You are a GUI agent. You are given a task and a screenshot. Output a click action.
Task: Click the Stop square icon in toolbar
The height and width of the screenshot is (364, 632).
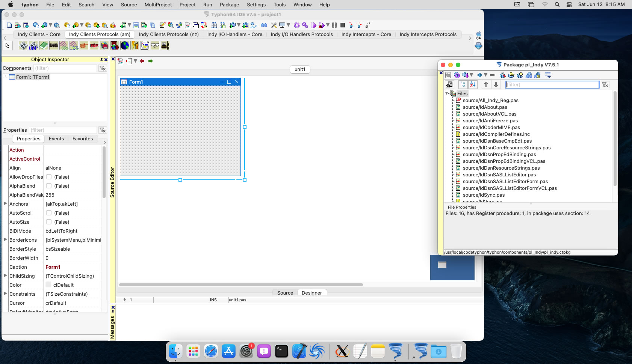coord(343,25)
